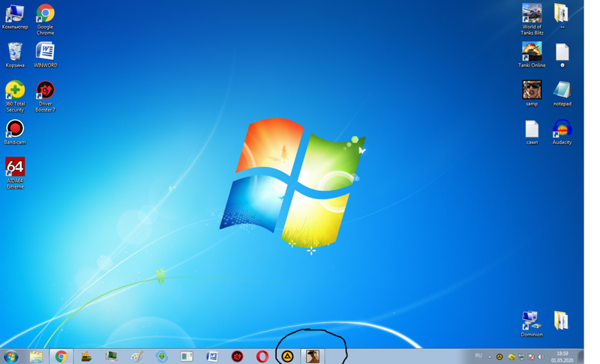Launch Paint from the taskbar

click(x=136, y=357)
